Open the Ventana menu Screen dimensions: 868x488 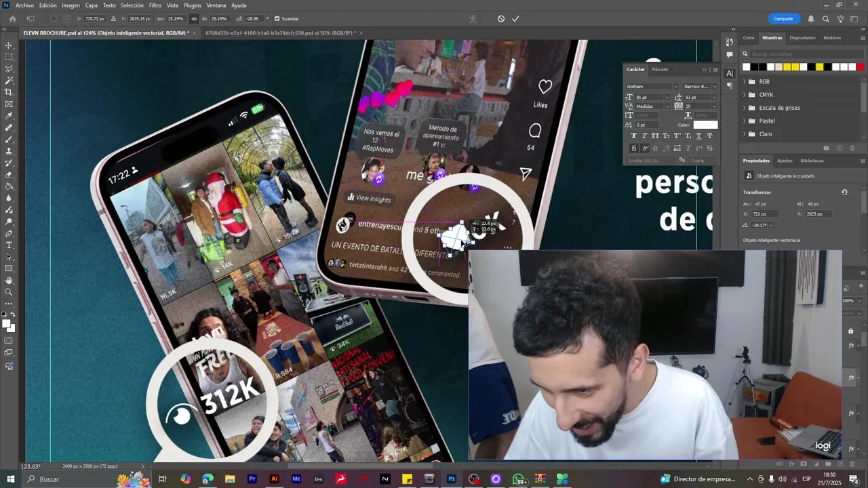[x=216, y=5]
